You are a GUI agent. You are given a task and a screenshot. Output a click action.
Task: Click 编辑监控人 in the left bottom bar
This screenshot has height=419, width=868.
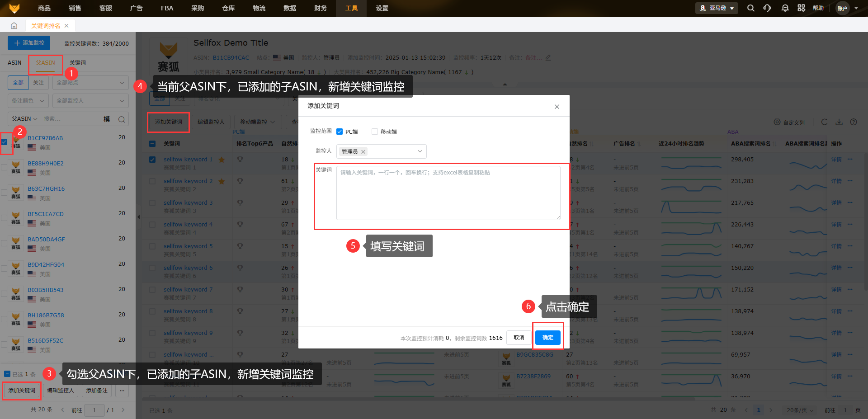[60, 391]
